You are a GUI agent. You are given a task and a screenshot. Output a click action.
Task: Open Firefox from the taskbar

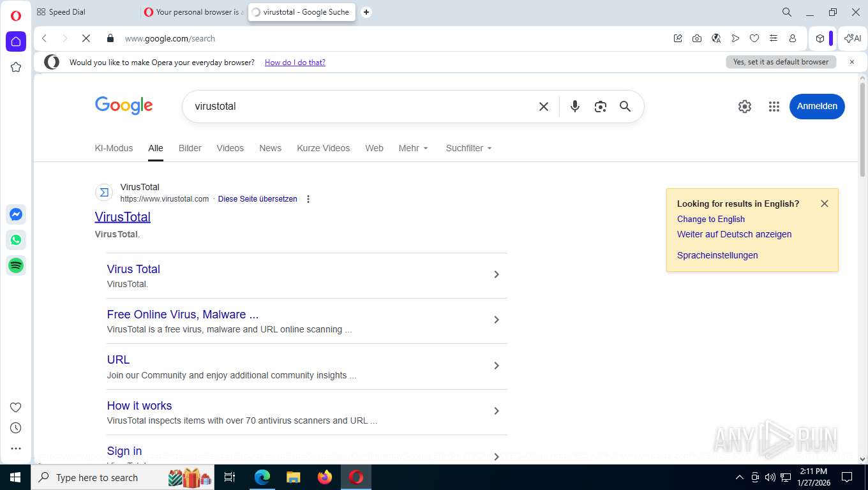point(325,477)
